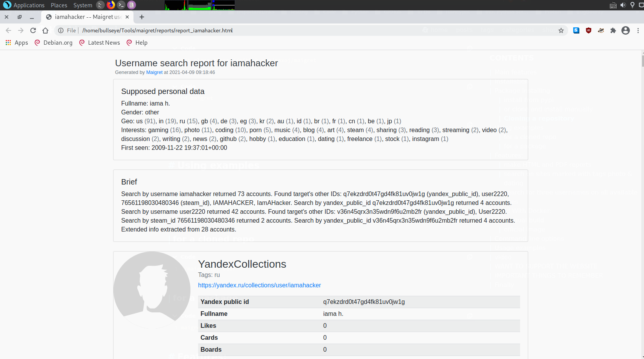Open the uBlock Origin extension
Screen dimensions: 644x359
tap(589, 30)
